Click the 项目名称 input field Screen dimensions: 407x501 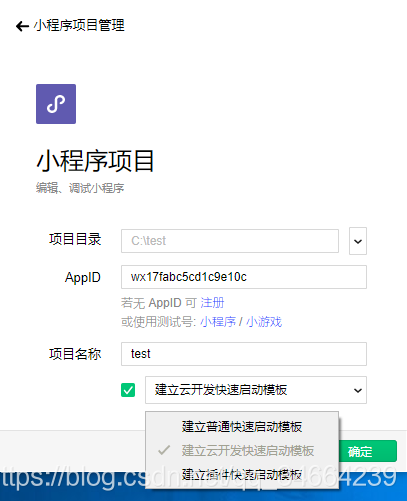(244, 354)
